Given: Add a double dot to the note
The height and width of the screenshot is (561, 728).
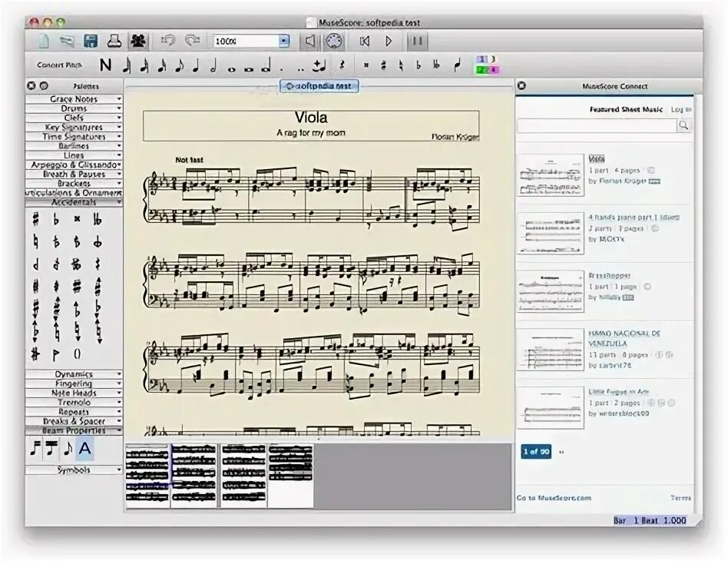Looking at the screenshot, I should [301, 70].
